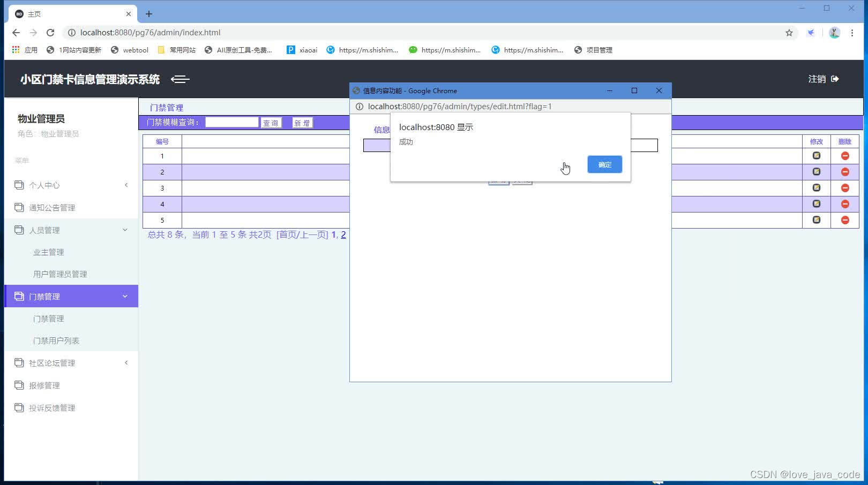868x485 pixels.
Task: Expand the 社区论坛管理 chevron
Action: [x=126, y=363]
